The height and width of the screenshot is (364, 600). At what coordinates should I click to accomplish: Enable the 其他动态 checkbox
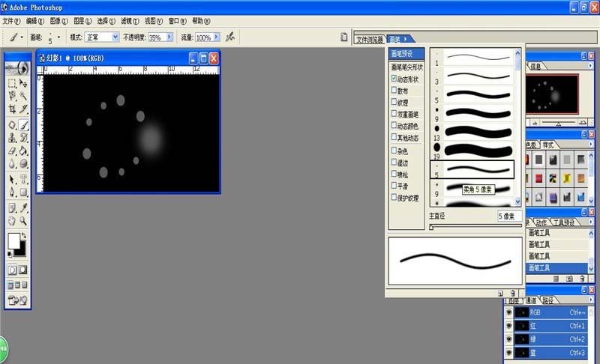tap(394, 137)
